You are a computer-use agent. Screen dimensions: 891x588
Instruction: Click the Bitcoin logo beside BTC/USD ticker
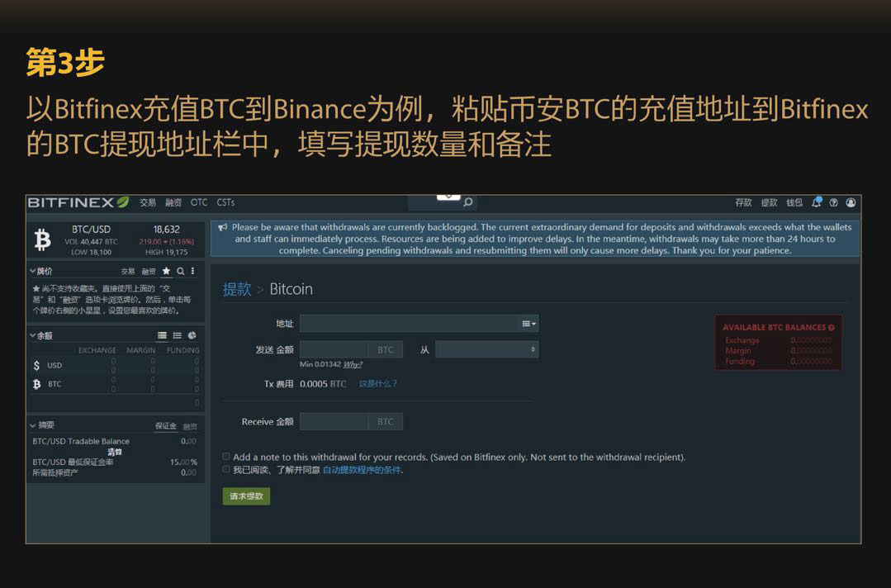43,239
